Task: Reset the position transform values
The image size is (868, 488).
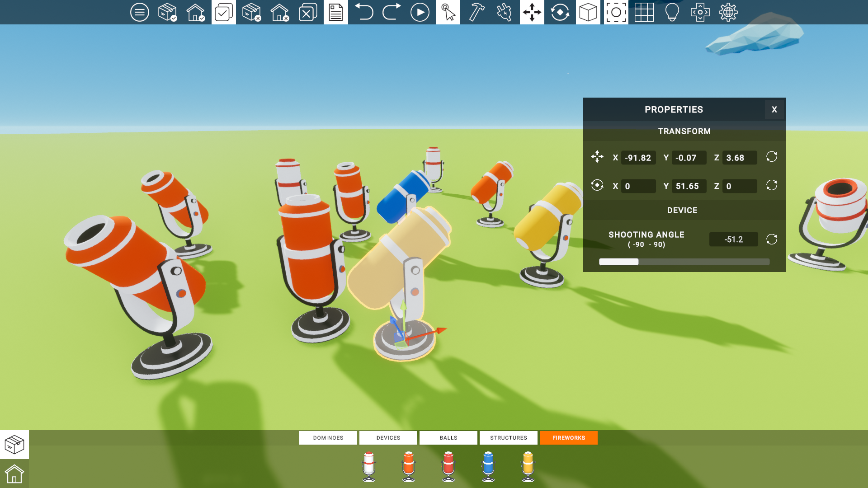Action: click(772, 157)
